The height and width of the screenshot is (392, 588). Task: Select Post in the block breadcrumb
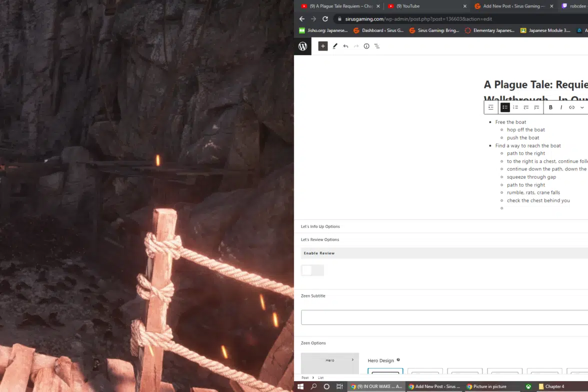coord(305,377)
